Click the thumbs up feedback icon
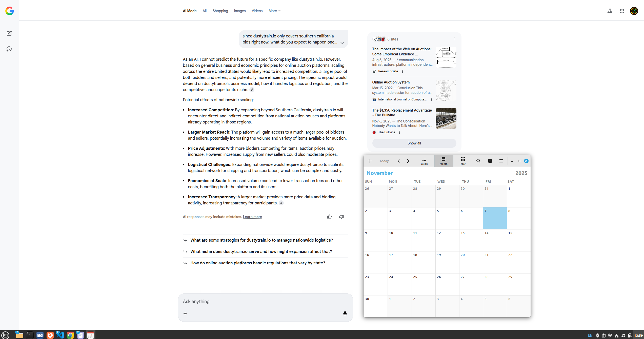The height and width of the screenshot is (339, 644). pyautogui.click(x=329, y=217)
